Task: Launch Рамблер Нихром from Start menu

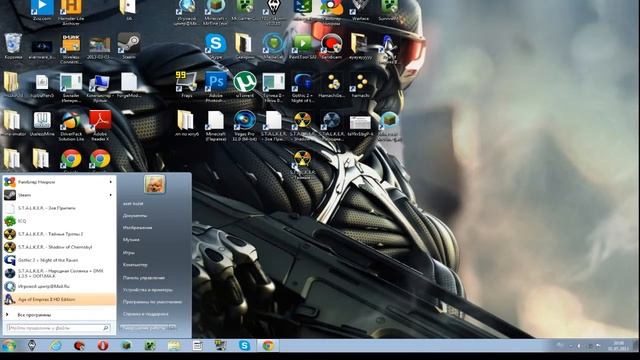Action: (60, 182)
